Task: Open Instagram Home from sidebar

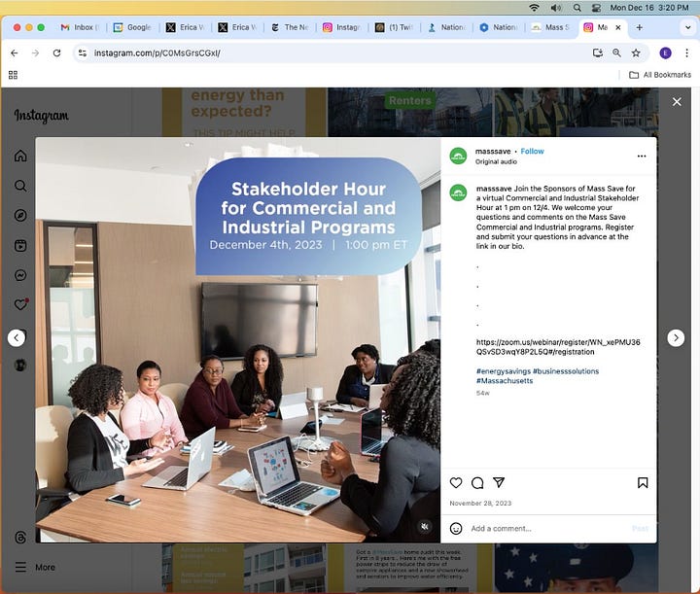Action: pyautogui.click(x=20, y=156)
